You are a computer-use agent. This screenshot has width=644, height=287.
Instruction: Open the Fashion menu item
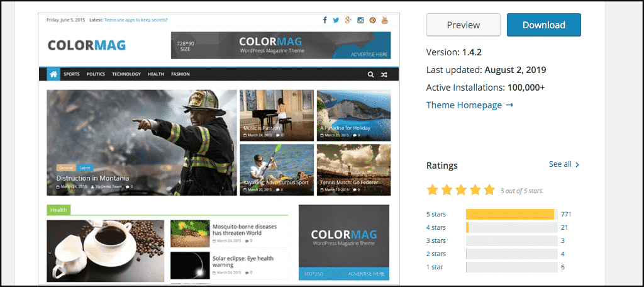click(180, 74)
